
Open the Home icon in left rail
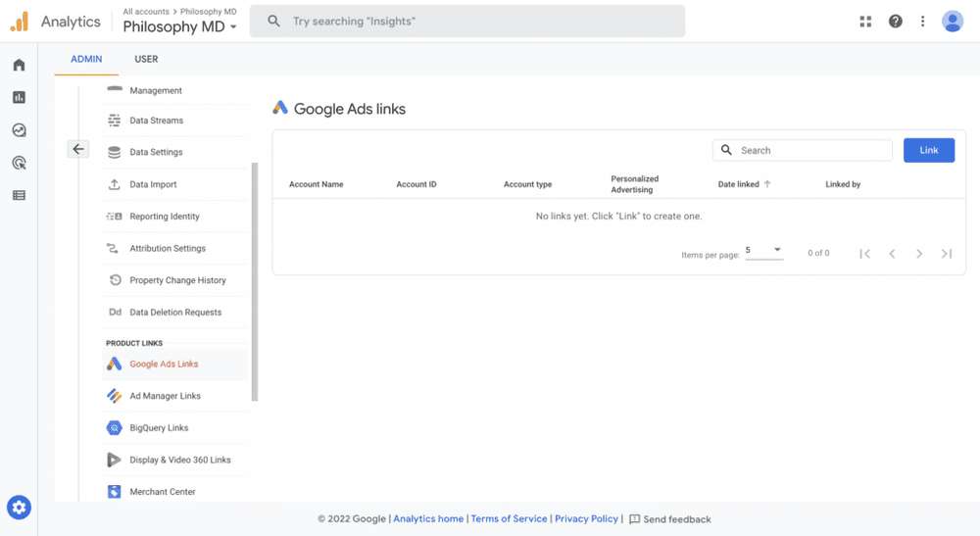pyautogui.click(x=20, y=65)
